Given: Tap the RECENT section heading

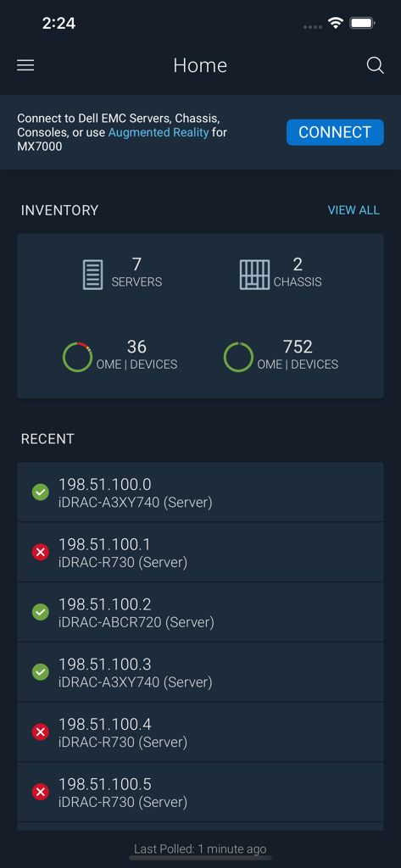Looking at the screenshot, I should pyautogui.click(x=47, y=439).
